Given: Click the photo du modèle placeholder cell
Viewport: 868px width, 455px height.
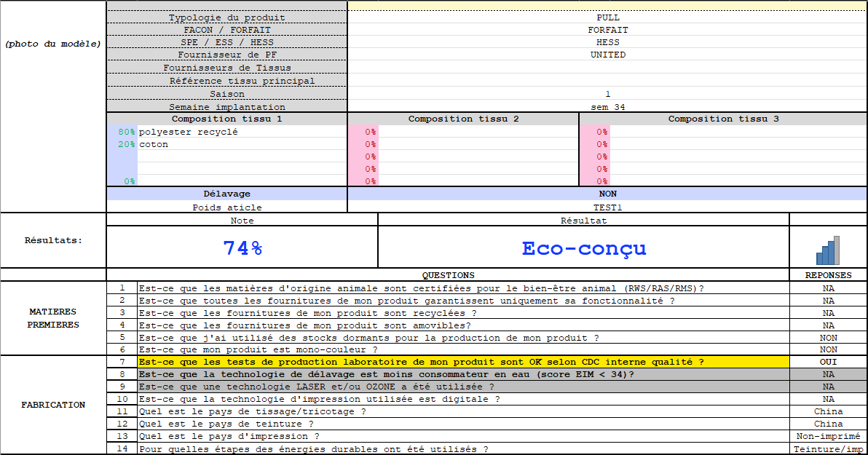Looking at the screenshot, I should point(53,44).
